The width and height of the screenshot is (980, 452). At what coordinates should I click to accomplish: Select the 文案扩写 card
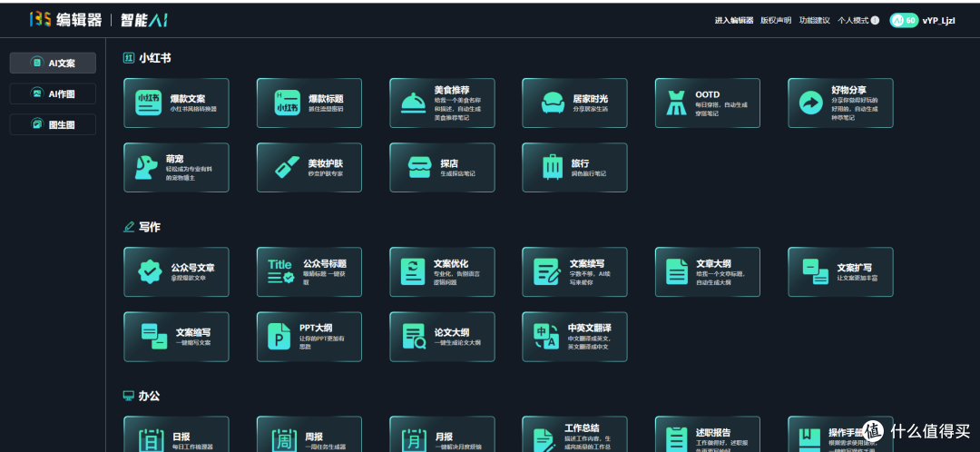coord(840,272)
